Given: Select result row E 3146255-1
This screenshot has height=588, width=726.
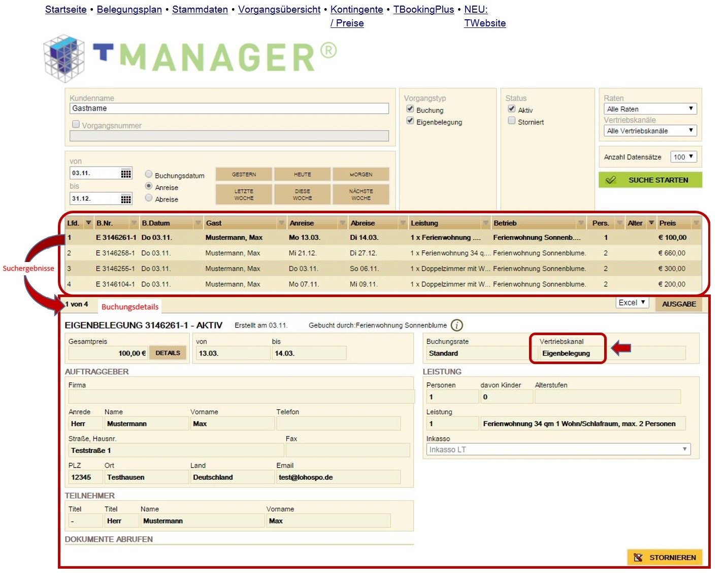Looking at the screenshot, I should coord(383,269).
